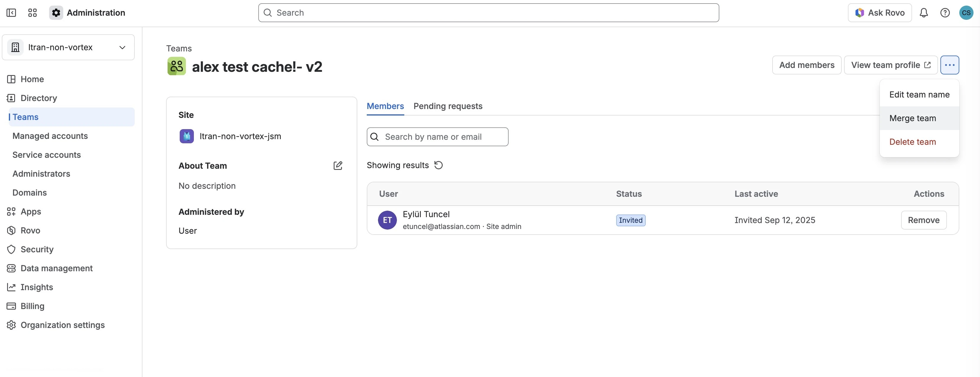Click the ltran-non-vortex-jsm site name

[x=241, y=136]
